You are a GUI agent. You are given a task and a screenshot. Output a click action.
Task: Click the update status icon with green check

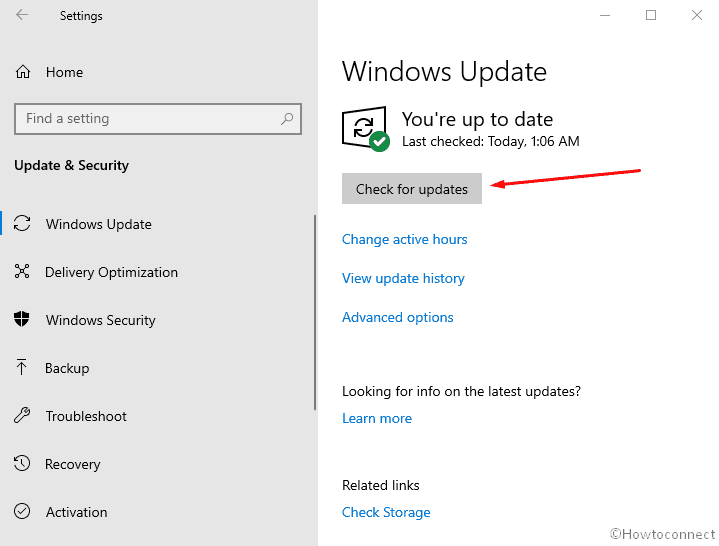coord(365,129)
